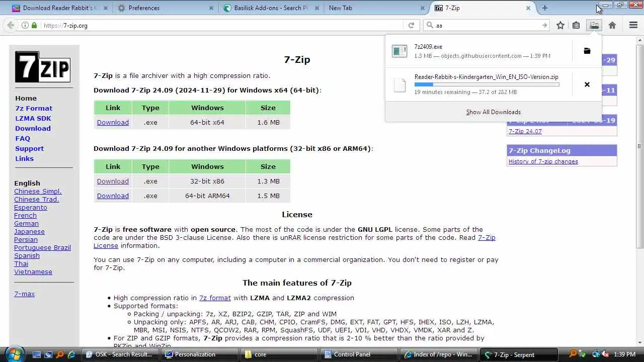Screen dimensions: 644x362
Task: Click the Show All Downloads button
Action: [493, 112]
